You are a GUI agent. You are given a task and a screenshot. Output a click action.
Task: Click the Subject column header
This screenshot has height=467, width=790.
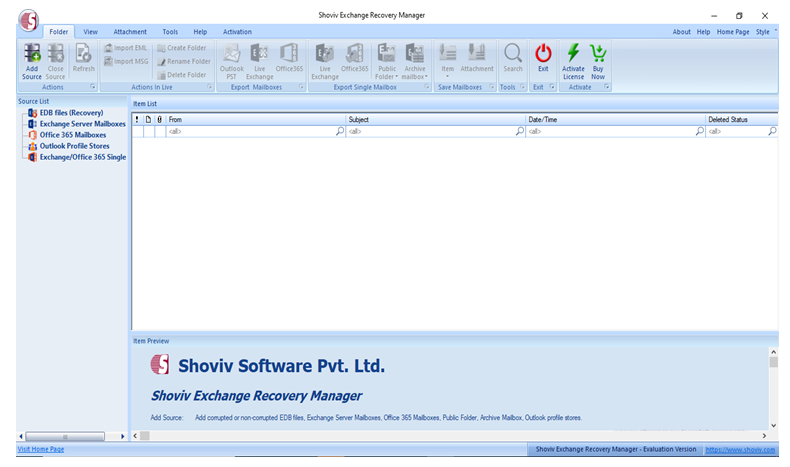click(436, 119)
